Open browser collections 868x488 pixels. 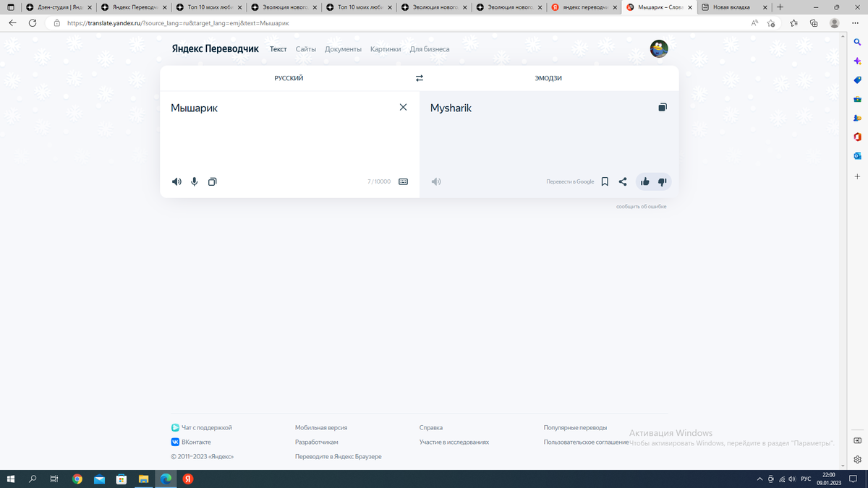(x=814, y=23)
